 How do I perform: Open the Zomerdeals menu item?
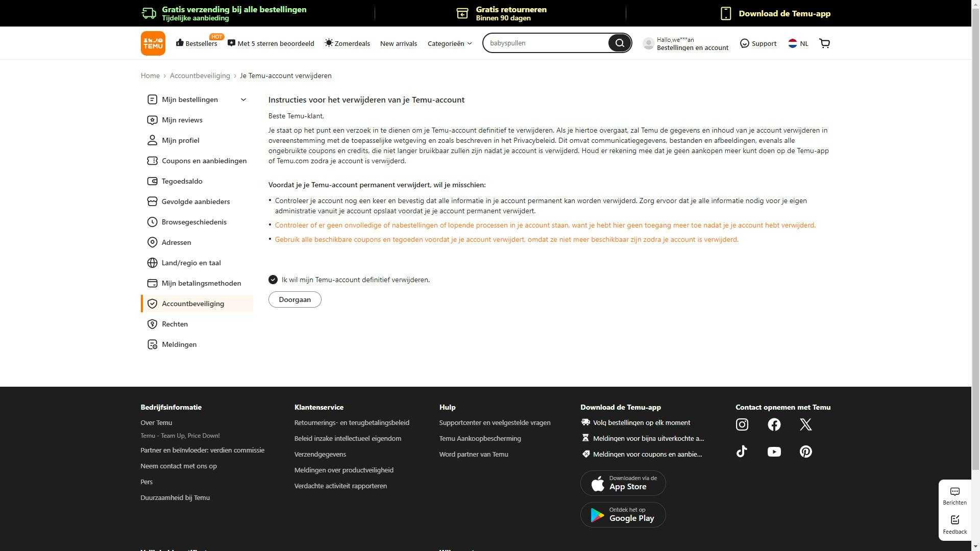point(347,43)
